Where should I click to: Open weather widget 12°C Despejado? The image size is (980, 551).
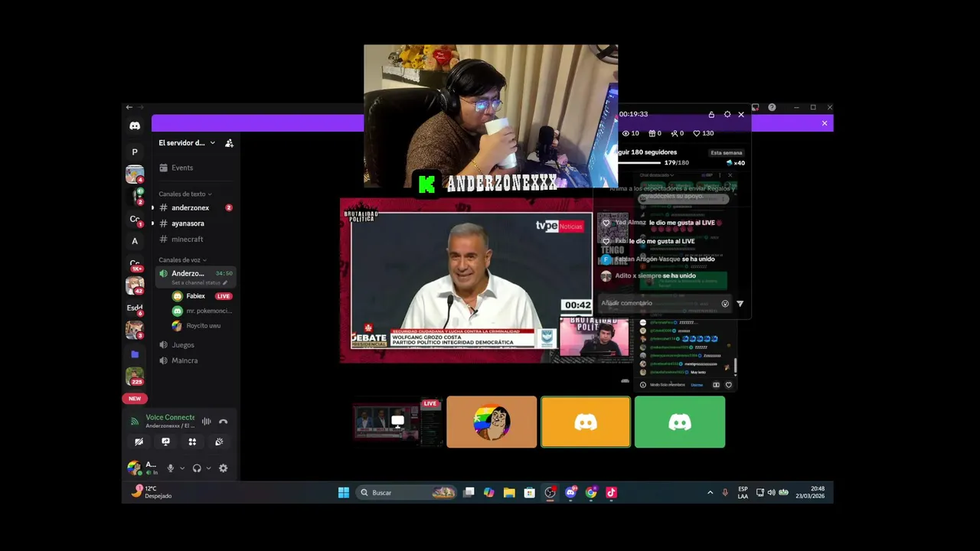click(x=152, y=492)
